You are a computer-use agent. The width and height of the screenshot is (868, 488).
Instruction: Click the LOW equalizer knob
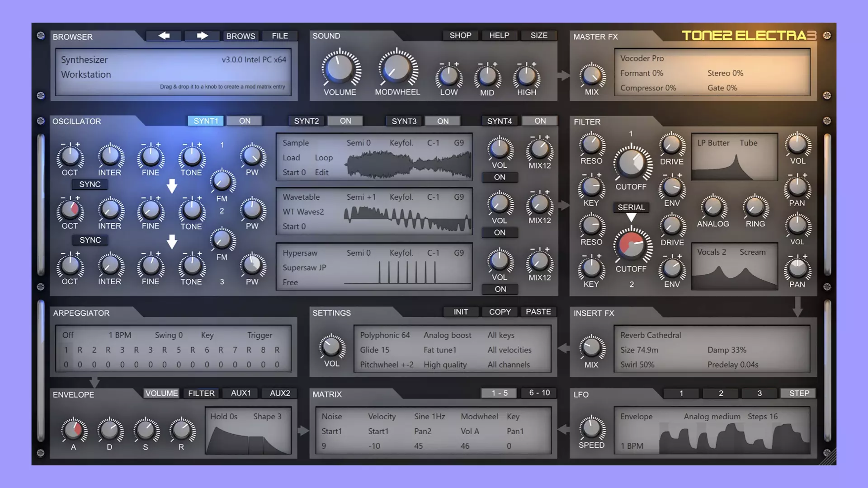[x=449, y=76]
